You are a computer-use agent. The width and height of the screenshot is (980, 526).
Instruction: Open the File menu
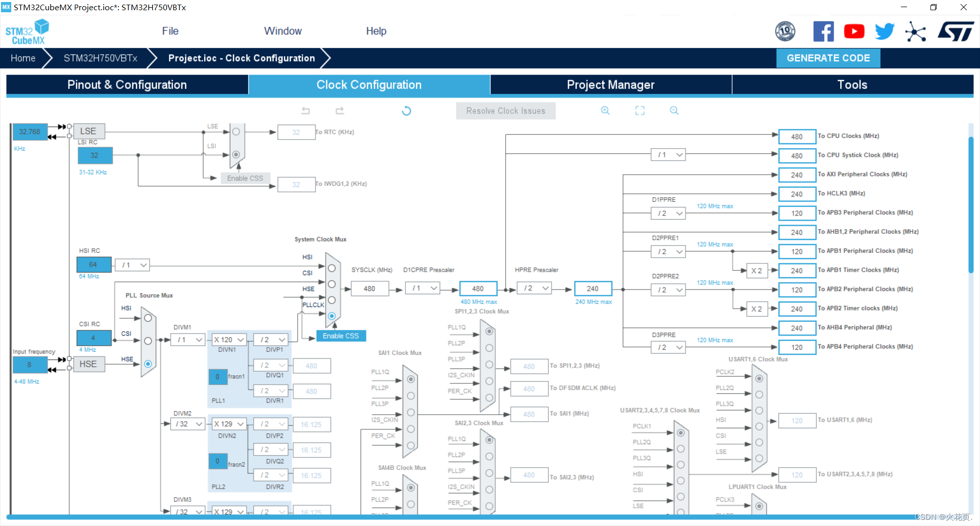(x=170, y=31)
